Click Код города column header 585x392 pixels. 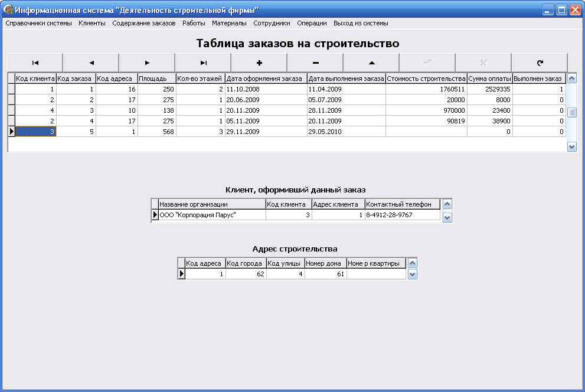pos(246,263)
